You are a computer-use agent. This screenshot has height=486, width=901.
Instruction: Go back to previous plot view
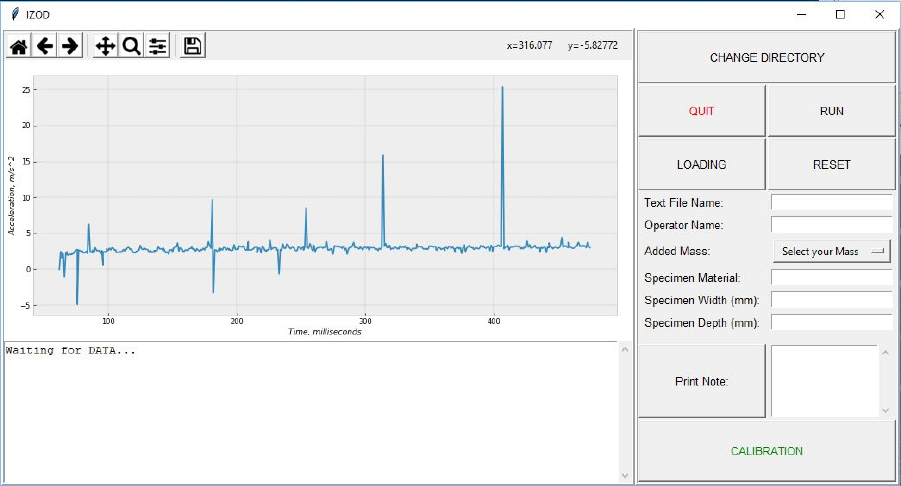click(45, 46)
